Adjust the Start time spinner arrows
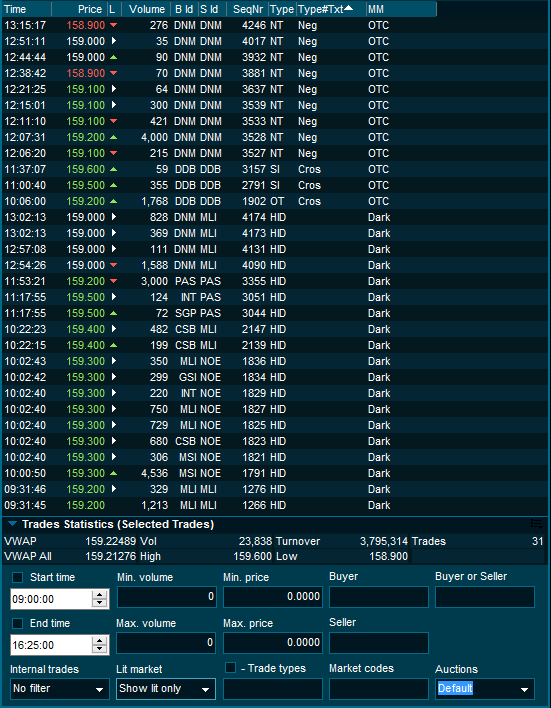This screenshot has width=551, height=708. pos(100,599)
